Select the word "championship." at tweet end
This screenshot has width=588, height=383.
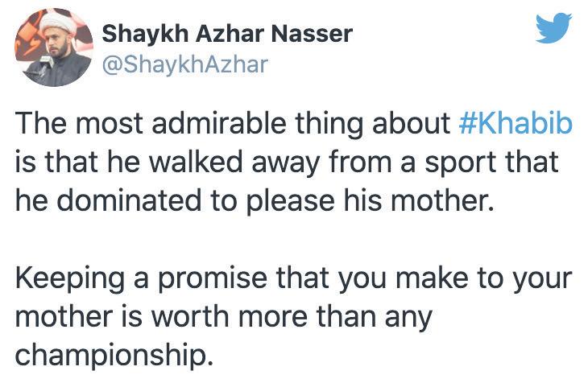(114, 356)
